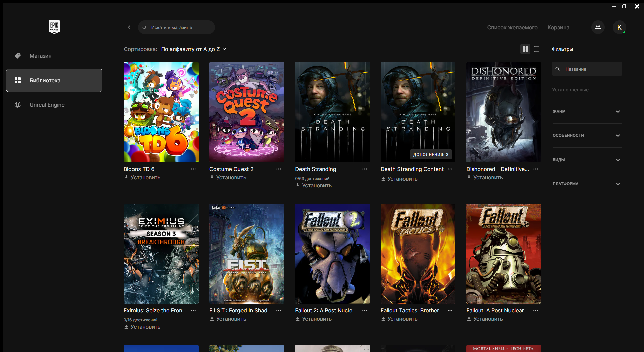This screenshot has width=644, height=352.
Task: Open options menu for Dishonored Definitive
Action: 536,169
